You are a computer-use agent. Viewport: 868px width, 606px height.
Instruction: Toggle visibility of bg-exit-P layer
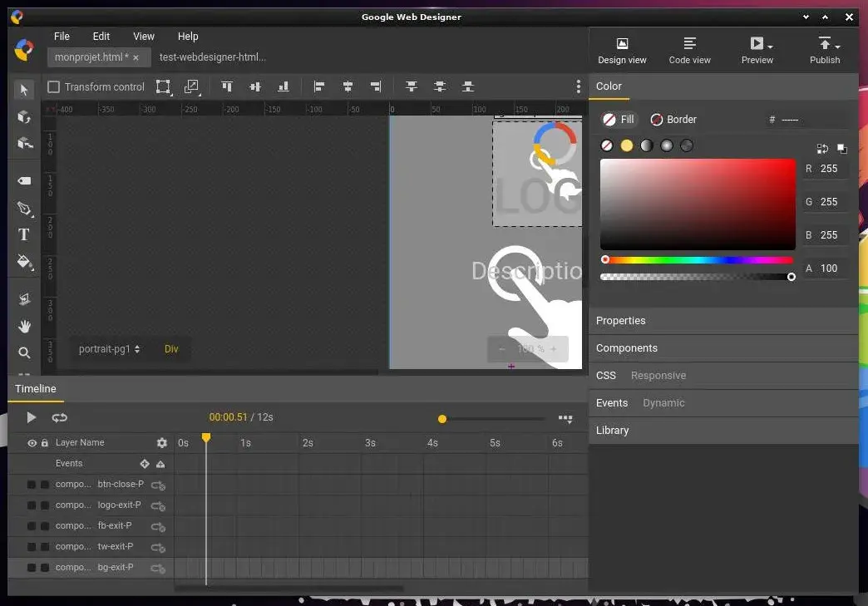(32, 568)
